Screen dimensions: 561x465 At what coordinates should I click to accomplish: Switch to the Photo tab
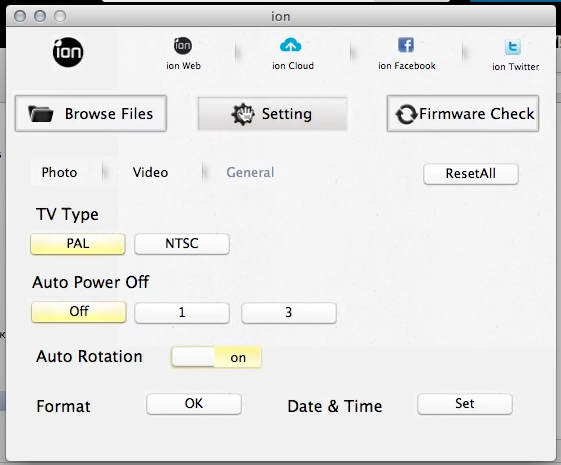(59, 172)
